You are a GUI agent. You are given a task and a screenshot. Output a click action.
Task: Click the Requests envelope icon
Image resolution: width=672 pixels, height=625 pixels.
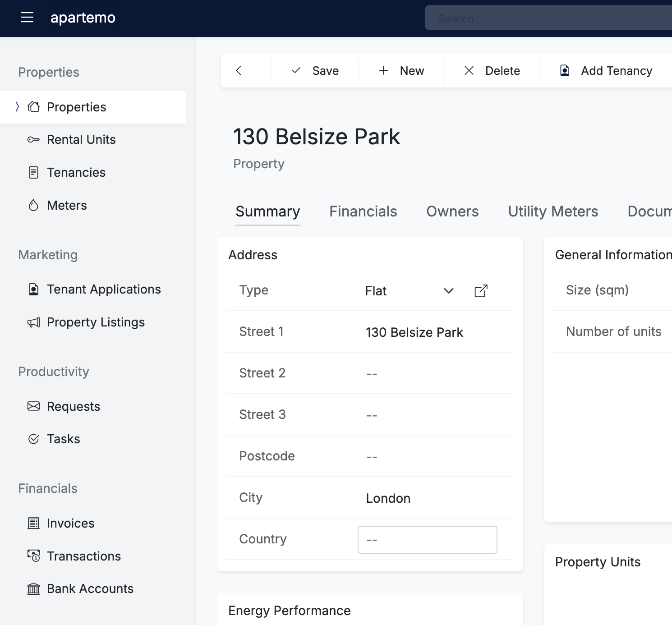34,406
